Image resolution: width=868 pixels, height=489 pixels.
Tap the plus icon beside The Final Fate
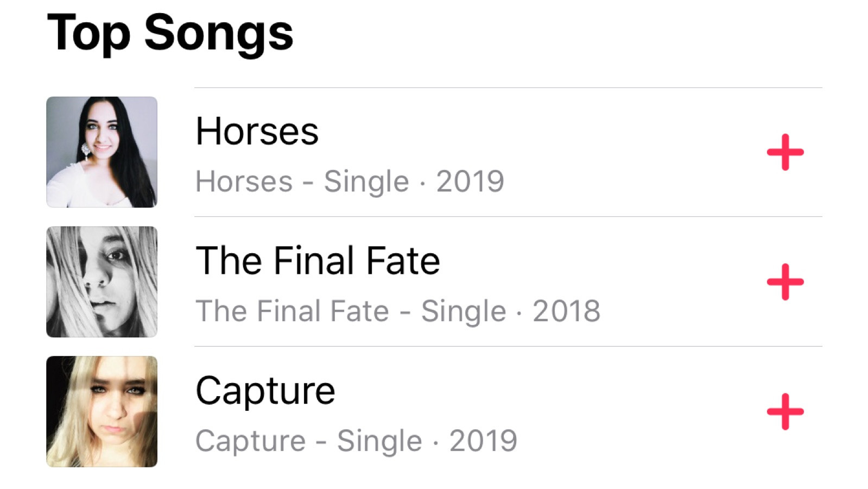pos(785,282)
